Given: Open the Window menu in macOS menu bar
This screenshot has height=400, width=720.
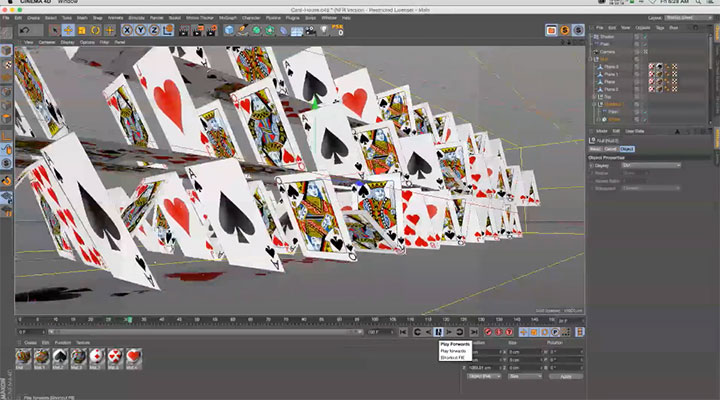Looking at the screenshot, I should 68,4.
